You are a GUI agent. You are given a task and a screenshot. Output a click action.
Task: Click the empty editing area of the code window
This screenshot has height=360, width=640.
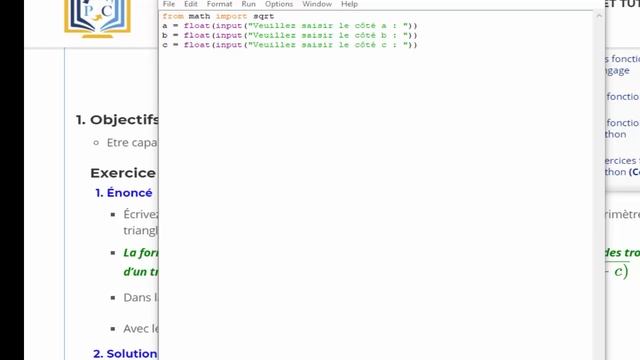[x=376, y=204]
